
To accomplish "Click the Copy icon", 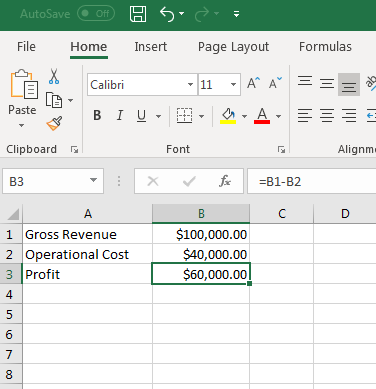I will pos(54,100).
